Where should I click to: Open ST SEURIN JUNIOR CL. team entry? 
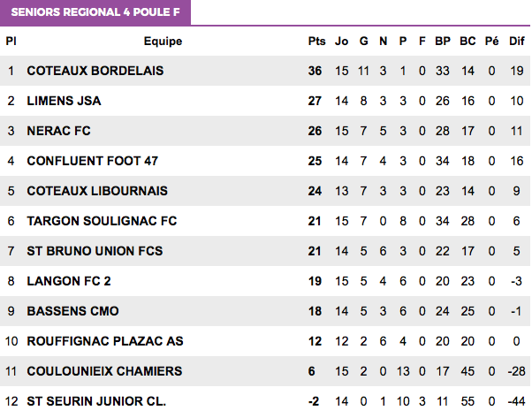(96, 401)
